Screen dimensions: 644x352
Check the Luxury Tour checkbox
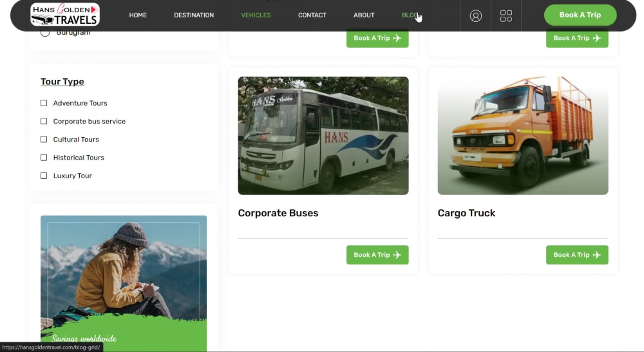[44, 176]
